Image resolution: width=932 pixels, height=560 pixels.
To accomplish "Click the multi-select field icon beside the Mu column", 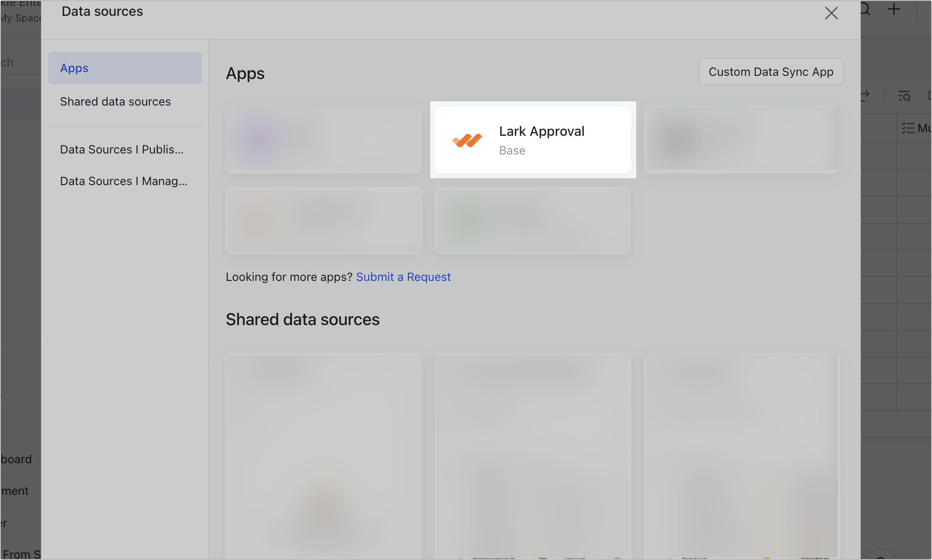I will [x=906, y=128].
